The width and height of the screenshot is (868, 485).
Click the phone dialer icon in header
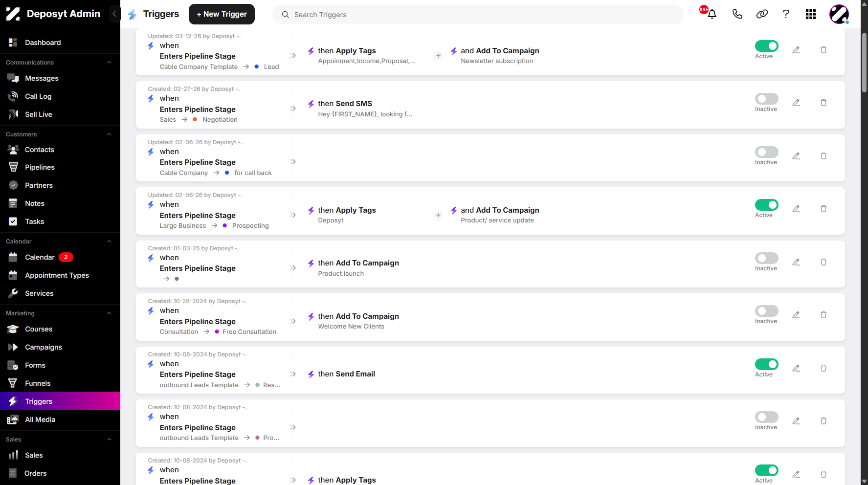[x=737, y=14]
